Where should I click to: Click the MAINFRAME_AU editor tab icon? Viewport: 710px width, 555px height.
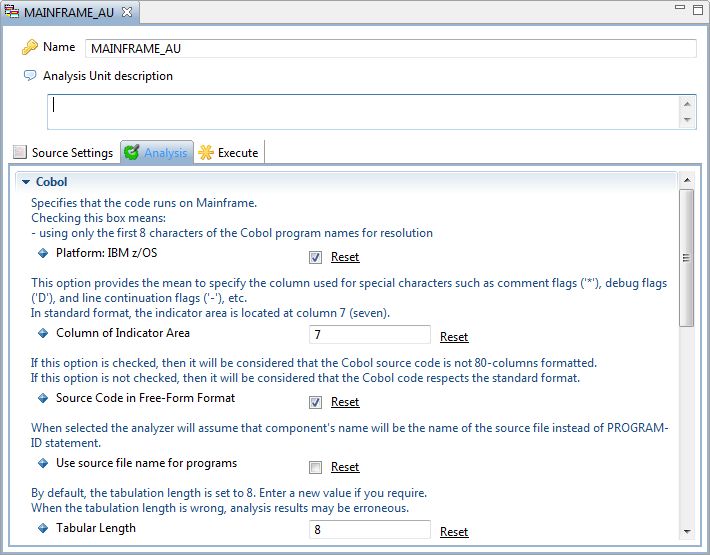12,12
